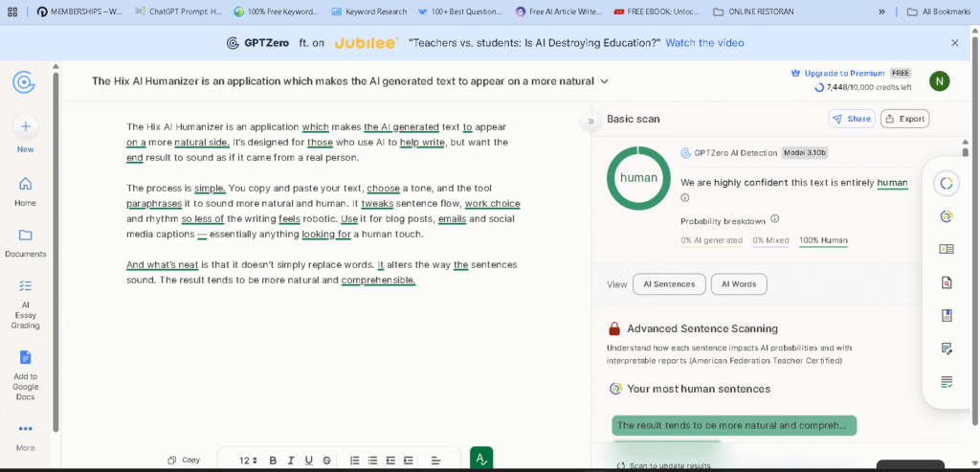Click the Export button
This screenshot has width=980, height=472.
click(x=904, y=119)
